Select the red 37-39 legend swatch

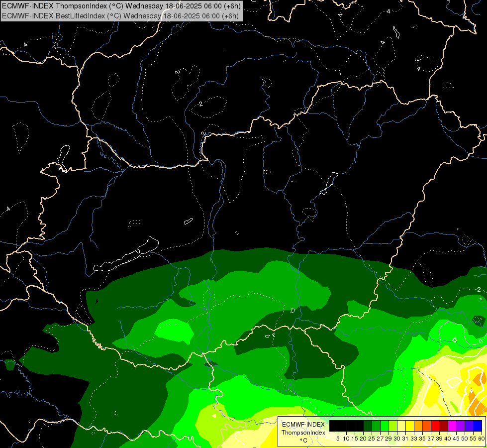[435, 426]
